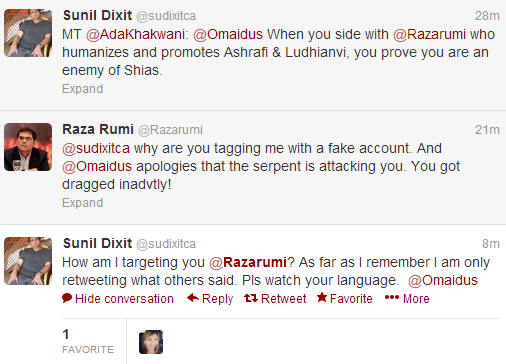The image size is (506, 364).
Task: Click the Favorite star icon
Action: pos(322,297)
